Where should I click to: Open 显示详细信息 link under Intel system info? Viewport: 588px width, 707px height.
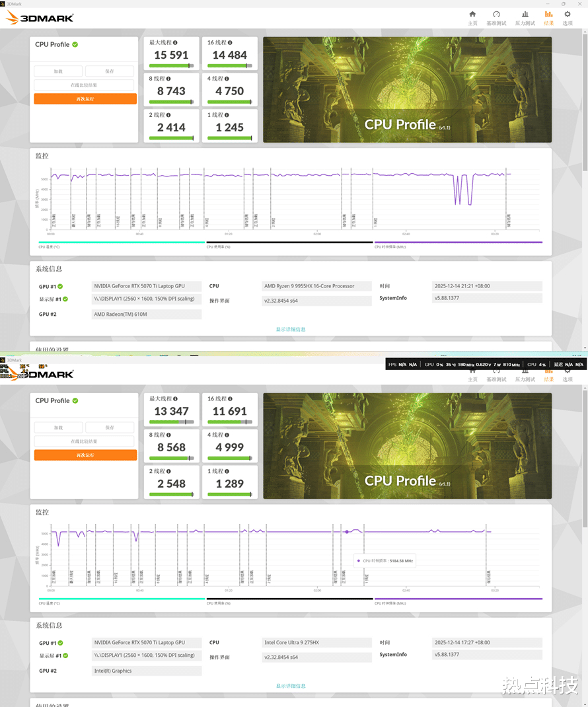pos(291,686)
